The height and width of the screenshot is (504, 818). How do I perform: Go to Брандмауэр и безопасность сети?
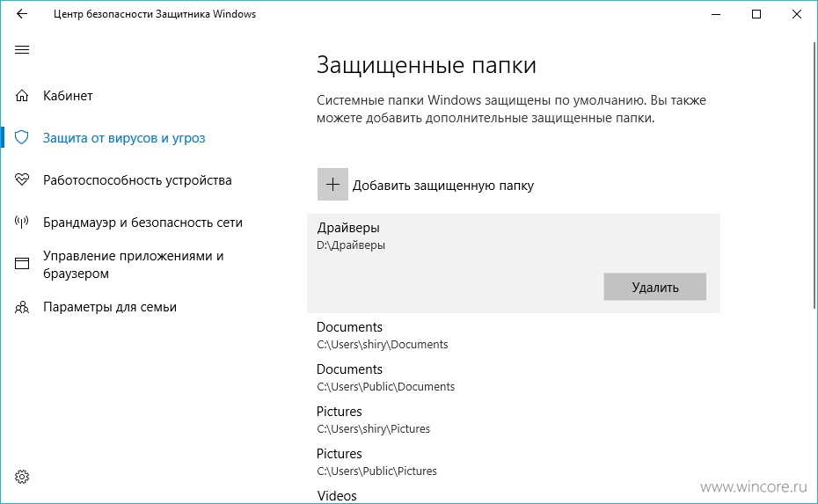(143, 223)
